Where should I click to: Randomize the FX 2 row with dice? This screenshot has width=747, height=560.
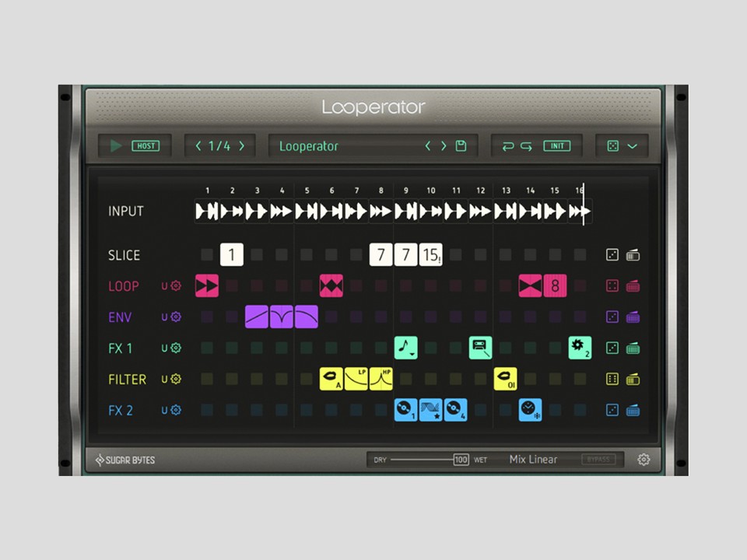[612, 410]
